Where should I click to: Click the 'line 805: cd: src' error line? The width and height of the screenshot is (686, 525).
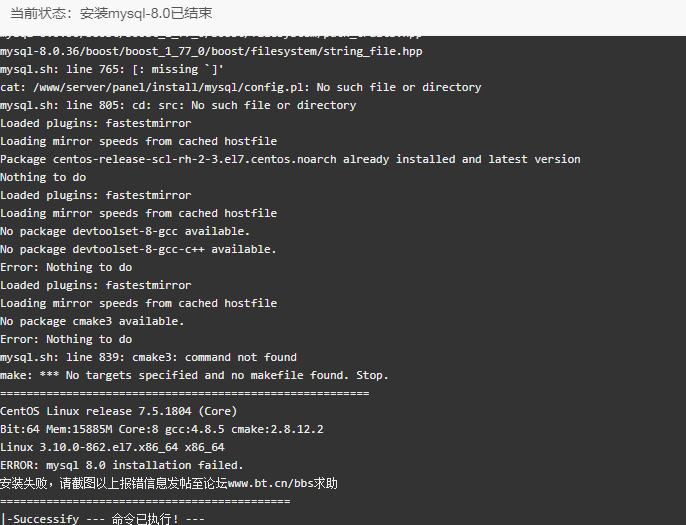pyautogui.click(x=178, y=105)
